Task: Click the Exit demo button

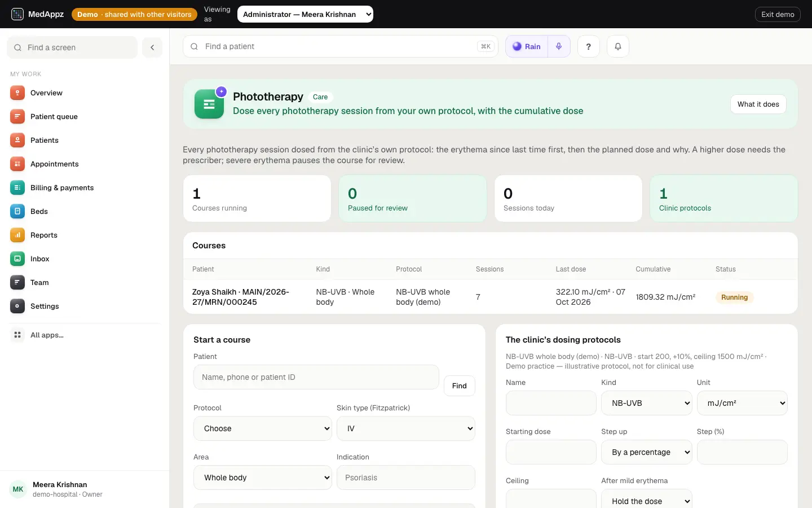Action: pyautogui.click(x=778, y=14)
